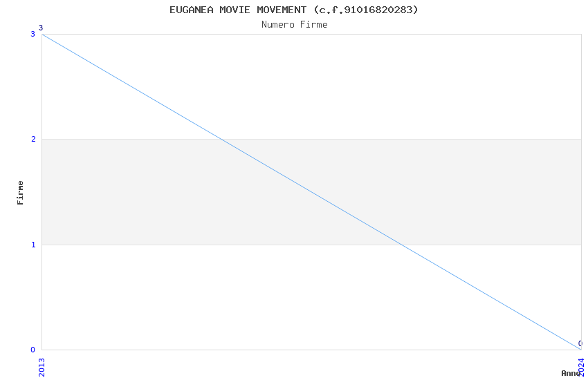The height and width of the screenshot is (380, 588).
Task: Click the black data value 0 at line end
Action: [x=580, y=343]
